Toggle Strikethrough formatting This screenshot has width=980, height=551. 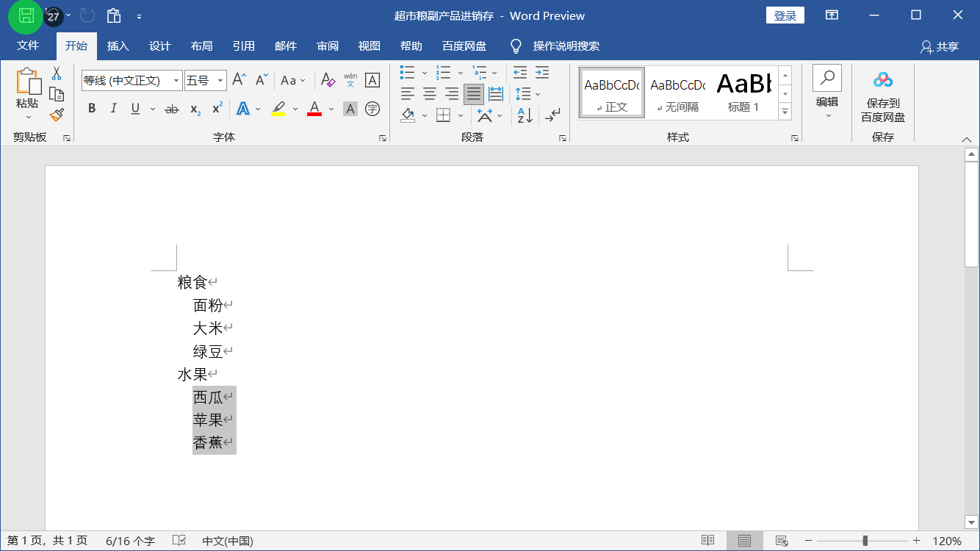pos(172,109)
